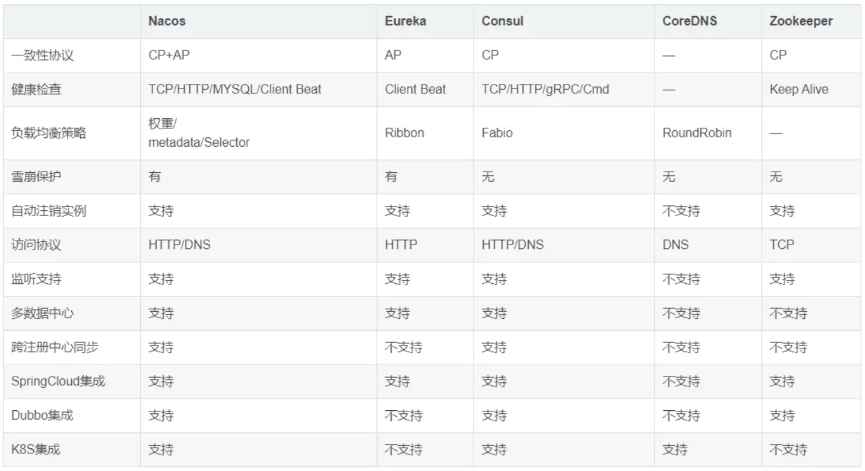Select the 负载均衡策略 row label
Screen dimensions: 865x471
[x=49, y=133]
